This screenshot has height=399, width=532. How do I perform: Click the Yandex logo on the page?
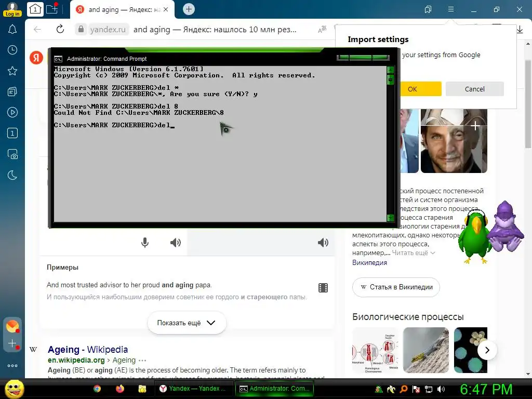click(36, 57)
